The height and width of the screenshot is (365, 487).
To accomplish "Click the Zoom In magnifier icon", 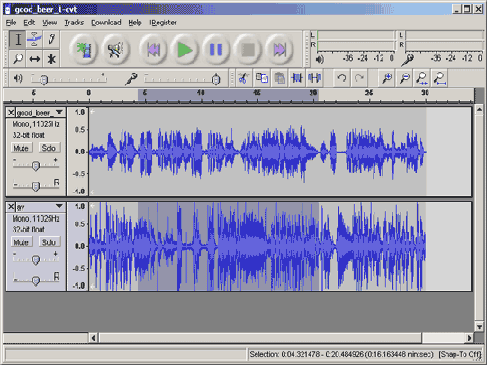I will tap(387, 78).
